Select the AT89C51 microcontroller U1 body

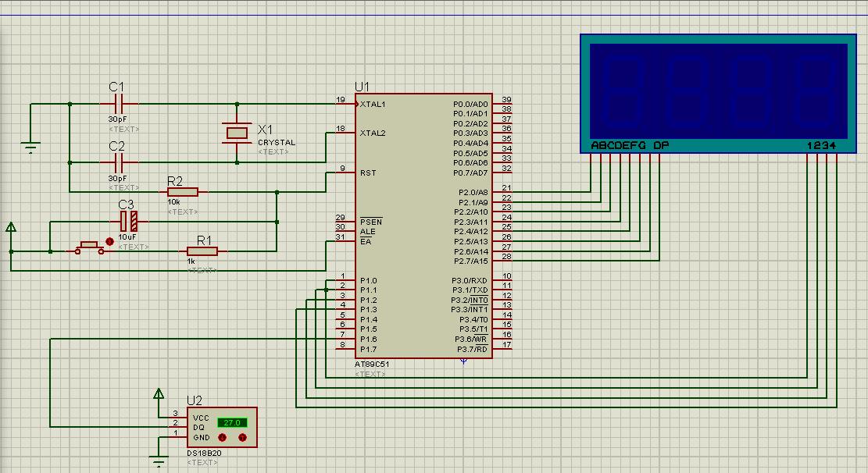tap(423, 226)
